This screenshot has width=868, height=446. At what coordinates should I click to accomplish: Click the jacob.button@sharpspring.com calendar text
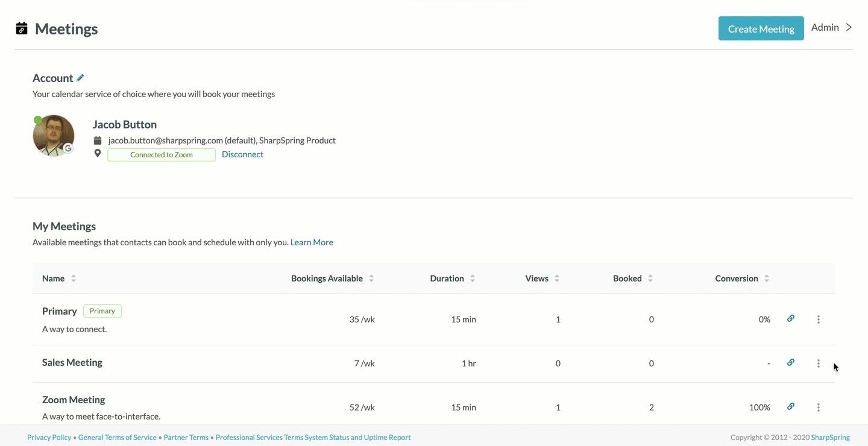tap(222, 140)
